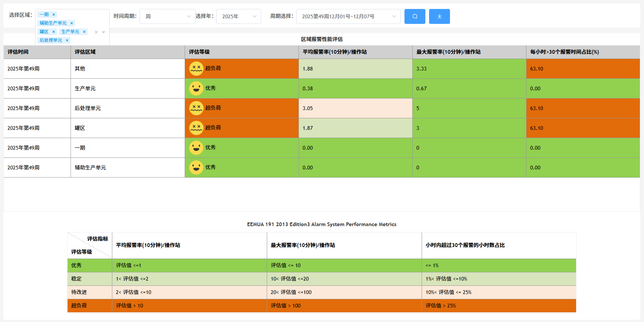This screenshot has width=644, height=322.
Task: Open the 周期选择 week dropdown
Action: pos(348,16)
